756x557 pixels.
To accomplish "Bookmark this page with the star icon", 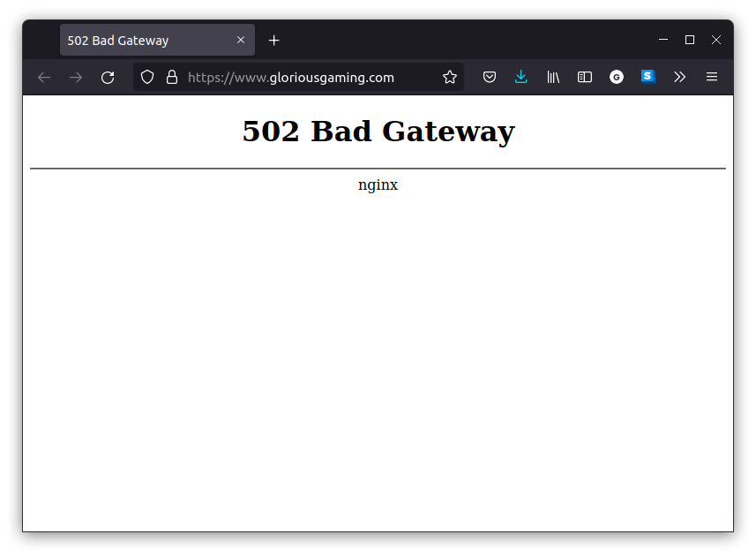I will point(450,78).
